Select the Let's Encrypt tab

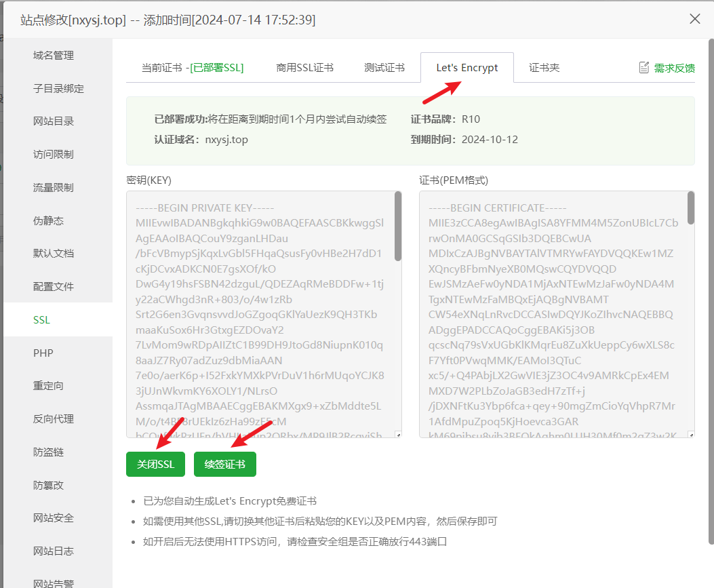click(x=467, y=68)
